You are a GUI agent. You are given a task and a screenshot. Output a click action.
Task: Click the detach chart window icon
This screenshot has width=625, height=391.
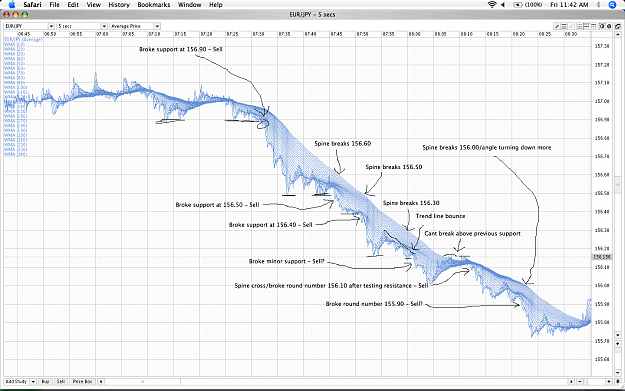(x=618, y=26)
